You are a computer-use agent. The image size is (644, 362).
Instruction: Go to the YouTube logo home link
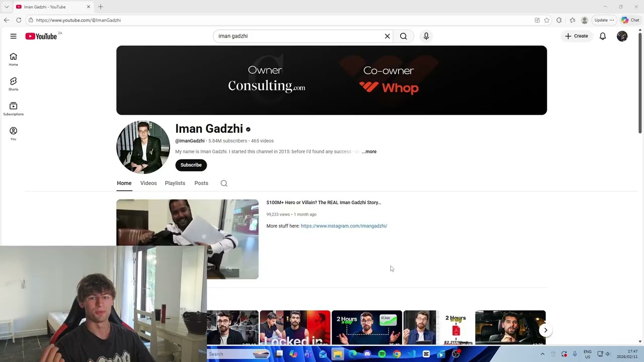pyautogui.click(x=41, y=36)
